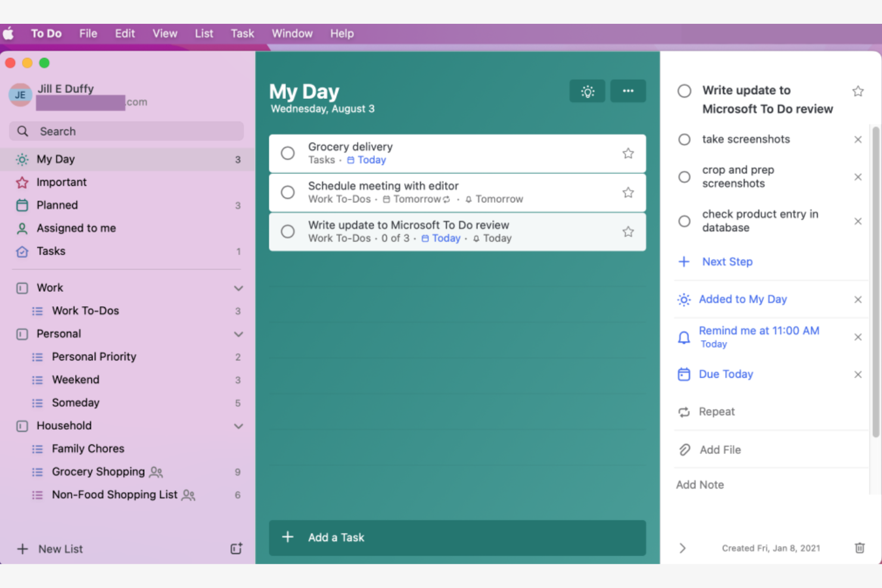Remove the crop and prep screenshots step
This screenshot has width=882, height=588.
click(x=858, y=177)
